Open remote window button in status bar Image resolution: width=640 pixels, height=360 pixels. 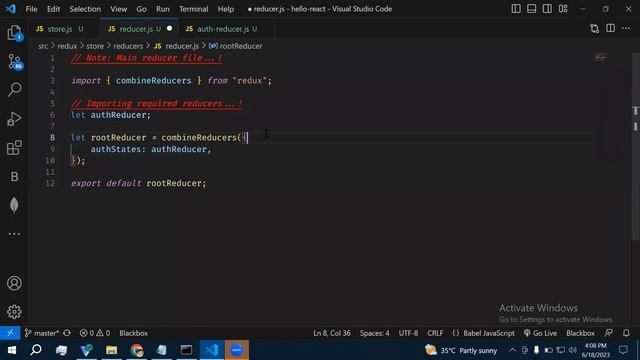pyautogui.click(x=10, y=333)
